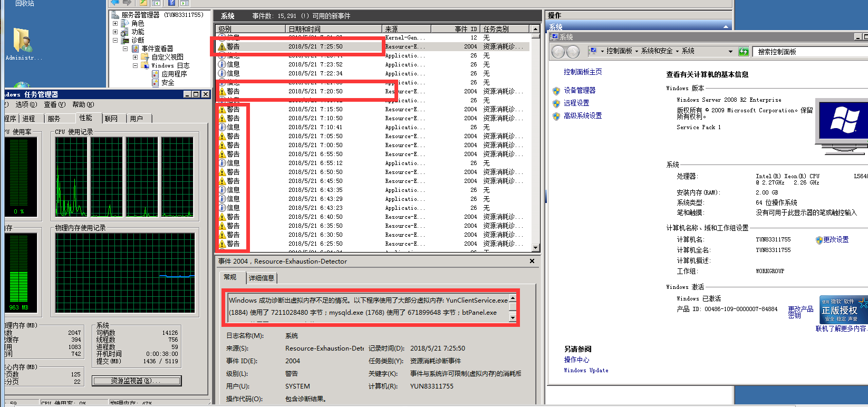Open the 操作中心 link
Image resolution: width=868 pixels, height=407 pixels.
click(576, 360)
